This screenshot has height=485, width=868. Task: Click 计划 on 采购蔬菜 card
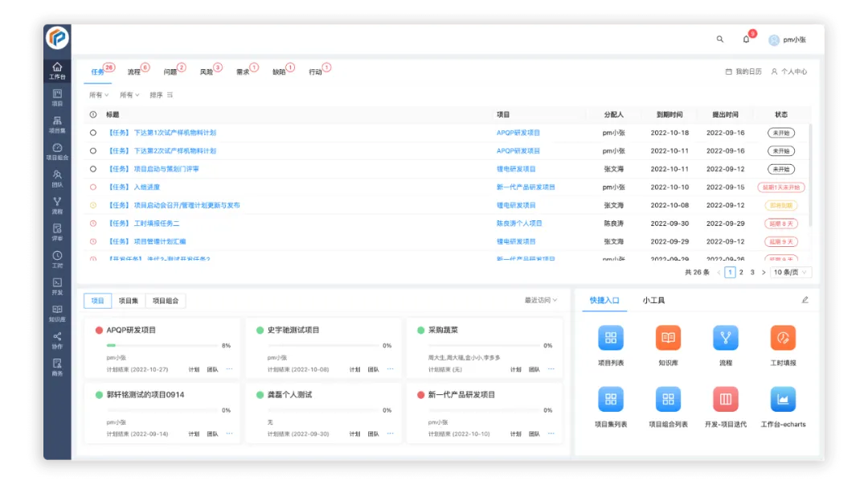pos(515,369)
